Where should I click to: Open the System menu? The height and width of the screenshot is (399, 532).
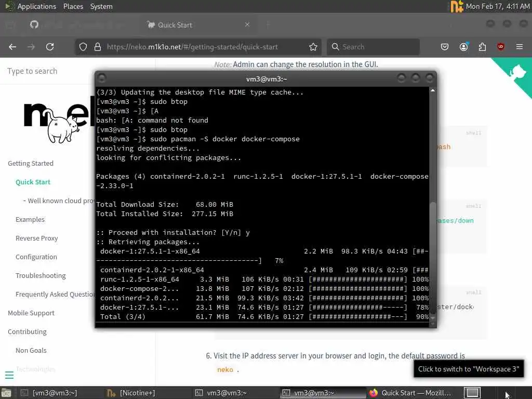point(101,6)
